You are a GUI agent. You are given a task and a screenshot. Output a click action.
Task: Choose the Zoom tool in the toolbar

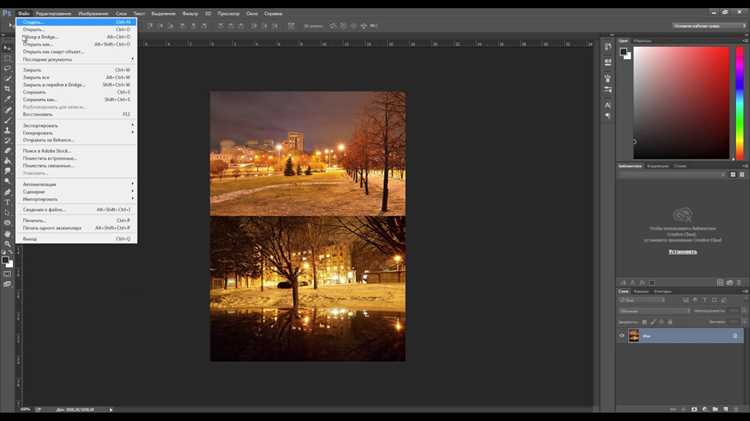coord(7,244)
